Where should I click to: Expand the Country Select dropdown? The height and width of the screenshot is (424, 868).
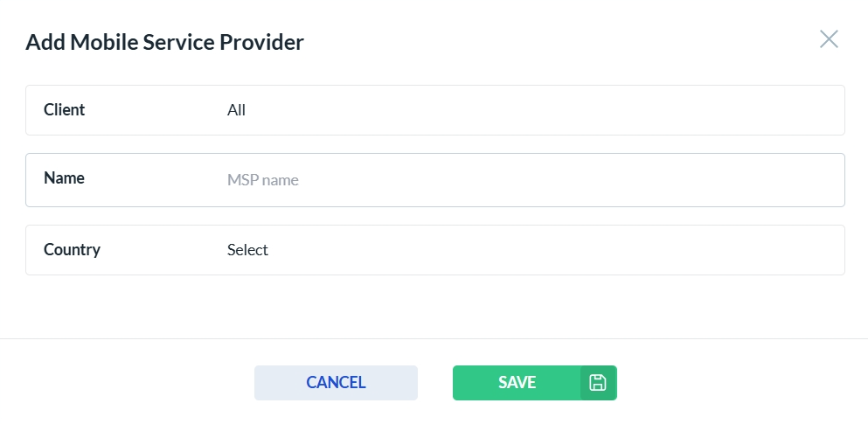tap(533, 250)
